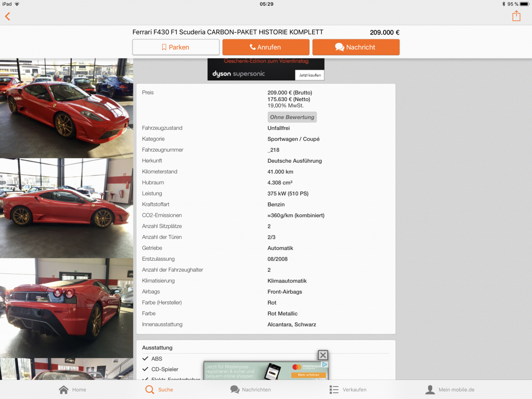The height and width of the screenshot is (399, 532).
Task: Close the Masterpass ad banner
Action: point(323,355)
